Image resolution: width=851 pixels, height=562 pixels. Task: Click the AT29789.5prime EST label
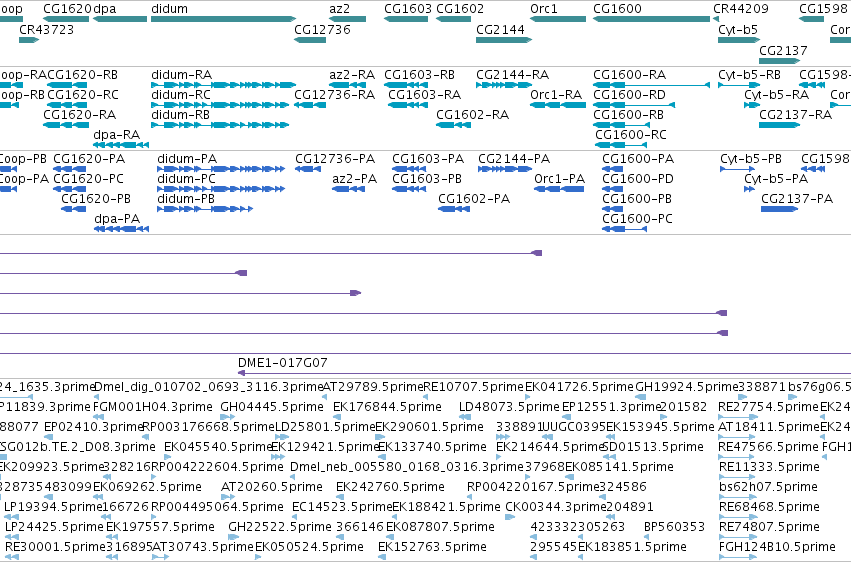(372, 386)
